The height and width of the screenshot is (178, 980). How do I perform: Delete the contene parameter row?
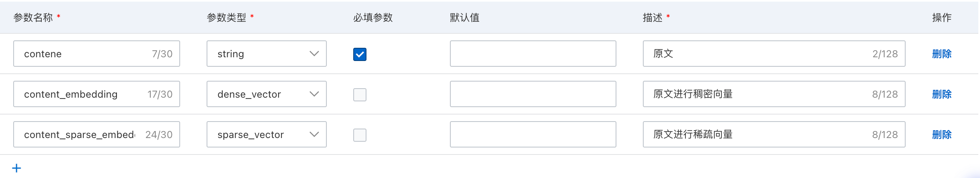942,54
